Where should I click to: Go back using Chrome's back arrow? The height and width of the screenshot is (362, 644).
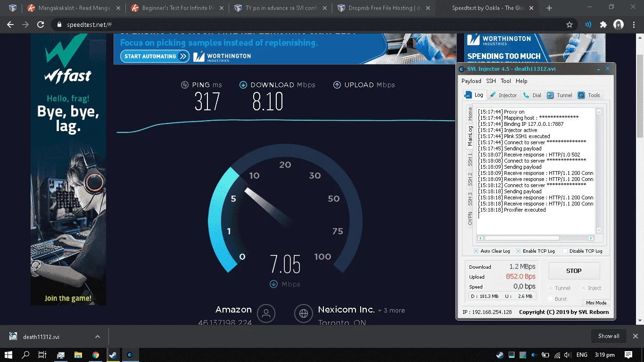click(10, 25)
